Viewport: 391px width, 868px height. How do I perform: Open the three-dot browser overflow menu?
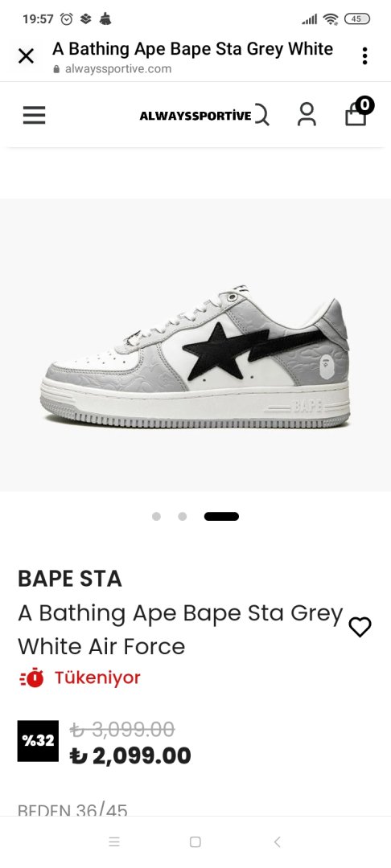click(x=364, y=56)
